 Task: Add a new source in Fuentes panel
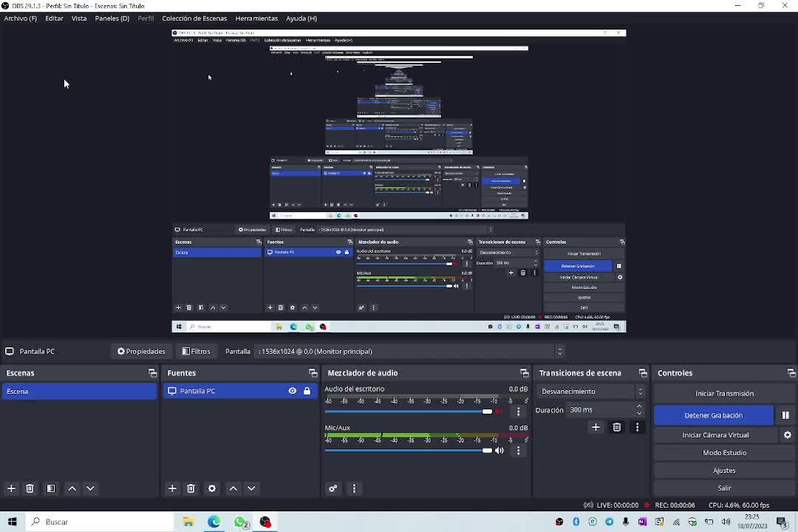pyautogui.click(x=172, y=488)
